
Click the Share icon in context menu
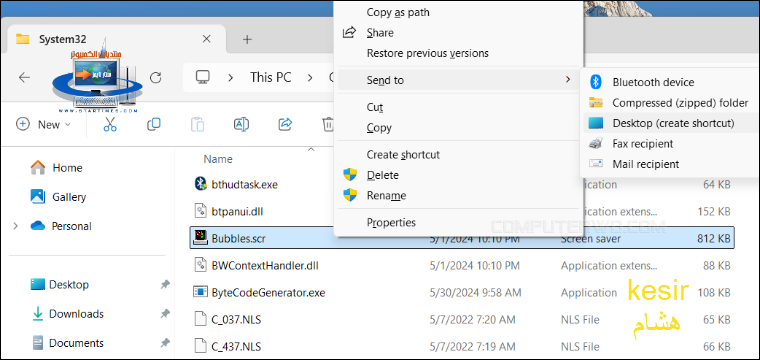[x=349, y=32]
